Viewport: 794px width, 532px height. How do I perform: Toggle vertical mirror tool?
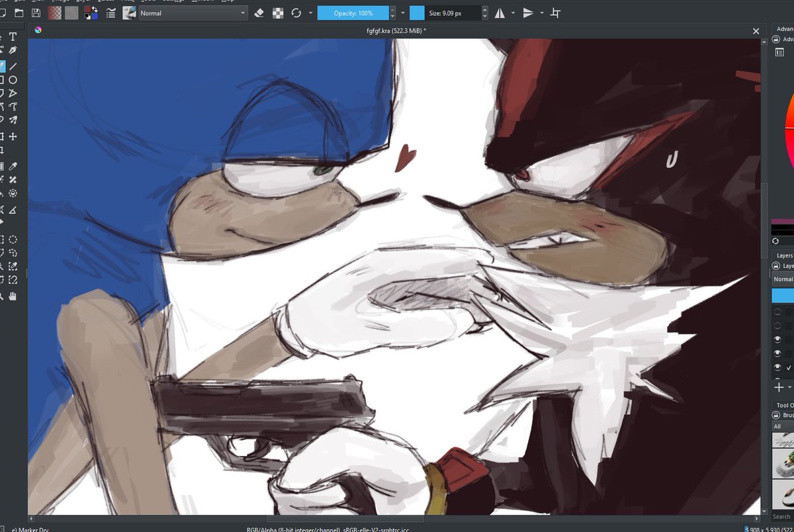click(528, 13)
